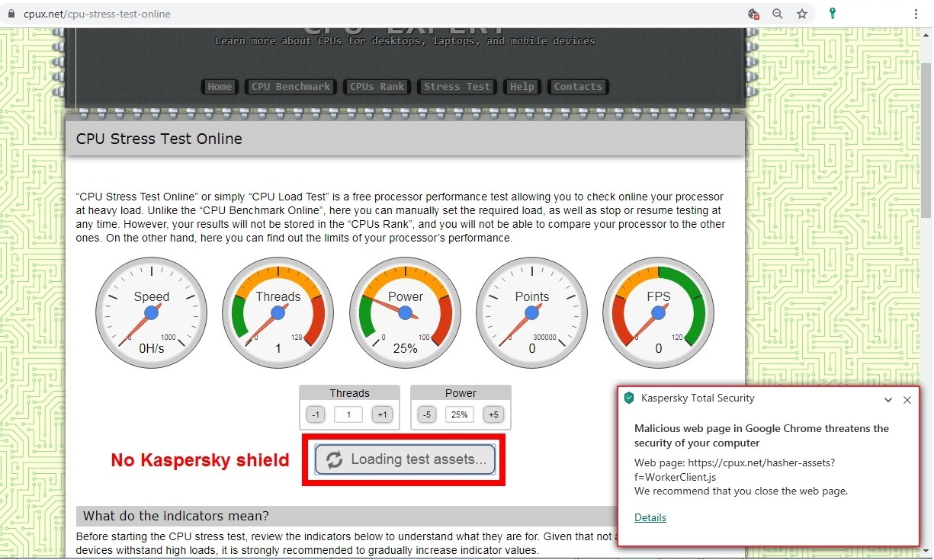Image resolution: width=934 pixels, height=560 pixels.
Task: Click the Kaspersky shield icon in the notification
Action: (629, 398)
